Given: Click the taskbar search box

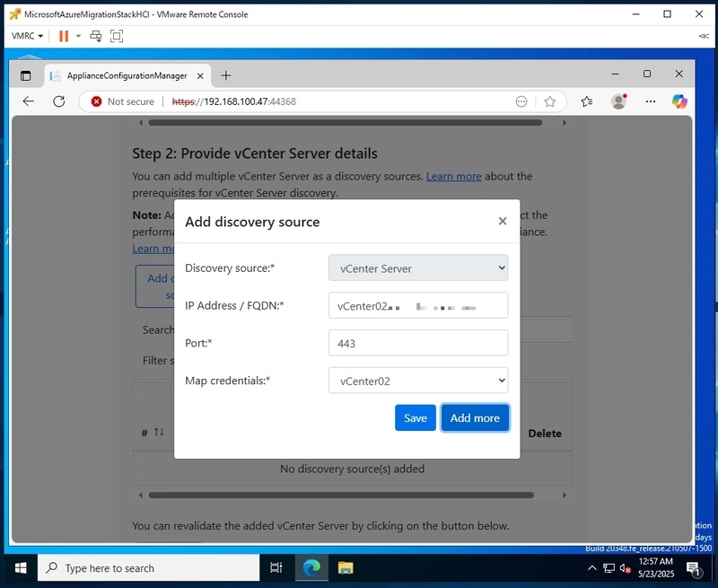Looking at the screenshot, I should pos(149,568).
